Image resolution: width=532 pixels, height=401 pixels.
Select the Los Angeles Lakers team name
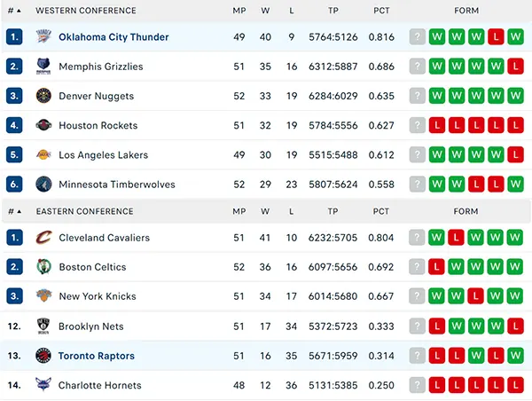coord(104,155)
